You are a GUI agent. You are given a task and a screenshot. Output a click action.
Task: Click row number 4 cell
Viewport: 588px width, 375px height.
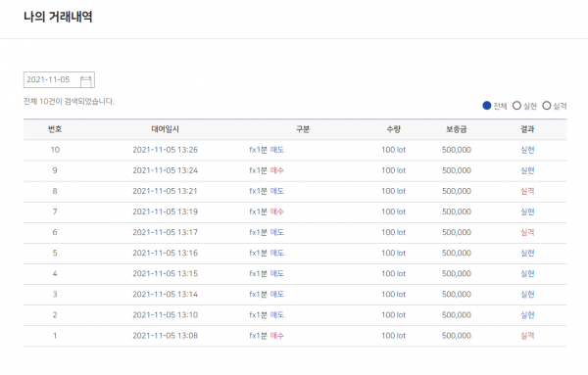[x=55, y=273]
